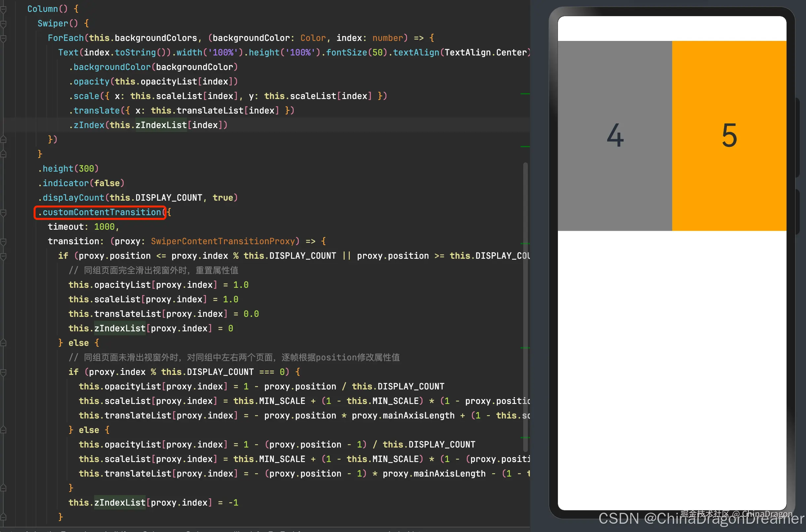
Task: Click the previewer white area's number 5 text
Action: [729, 136]
